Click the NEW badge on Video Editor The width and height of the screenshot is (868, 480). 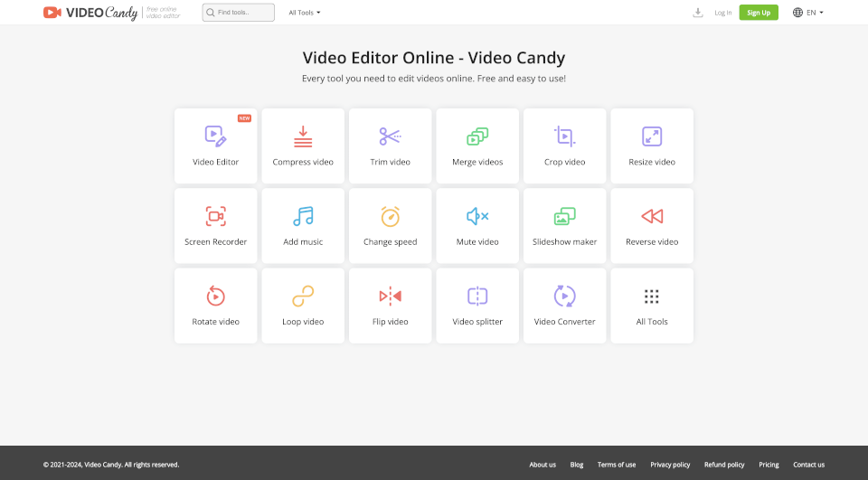click(x=244, y=118)
